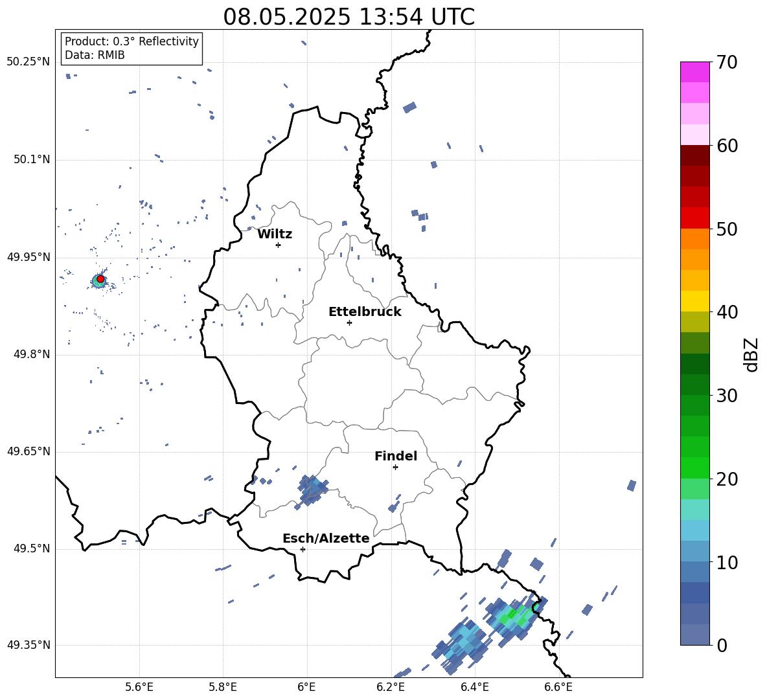Click the latitude label 49.95°N
The width and height of the screenshot is (767, 700).
point(29,257)
